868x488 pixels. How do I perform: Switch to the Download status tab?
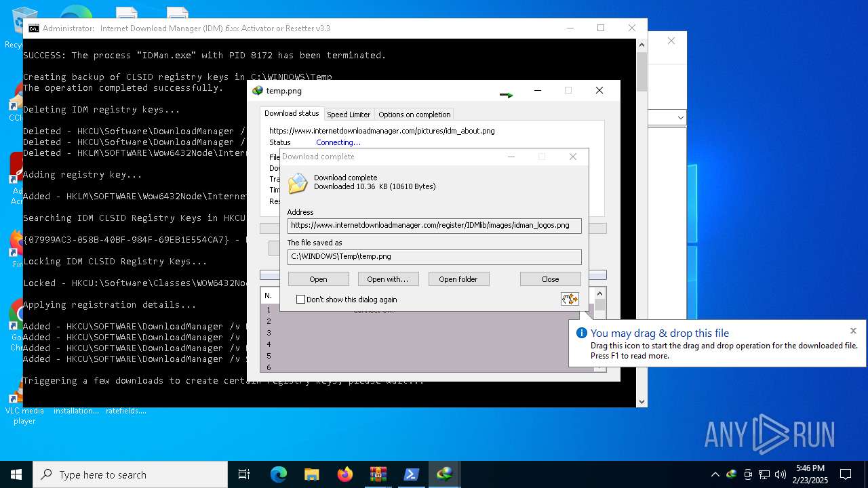292,113
